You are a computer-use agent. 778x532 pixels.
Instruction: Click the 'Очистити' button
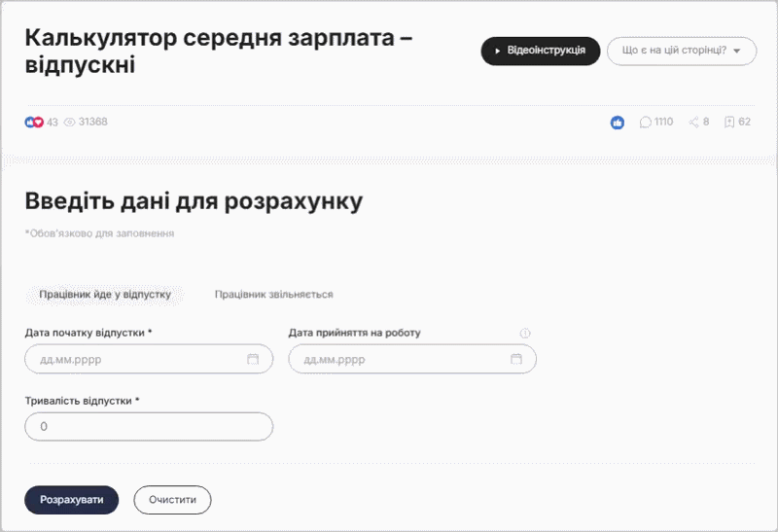pos(172,500)
